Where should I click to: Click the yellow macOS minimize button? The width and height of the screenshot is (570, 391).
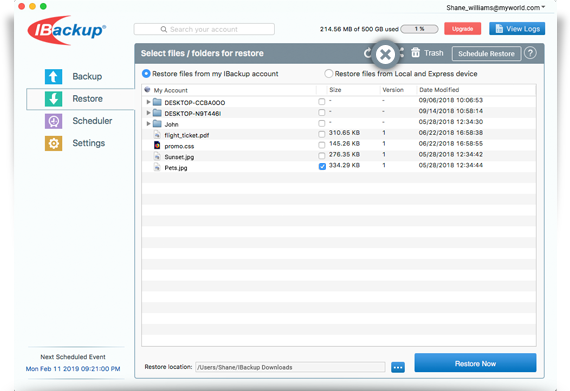(x=32, y=6)
